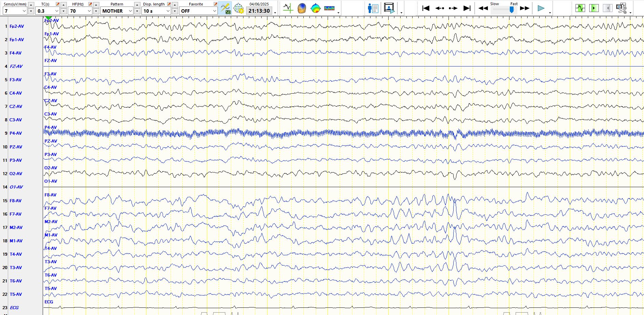Select the T4-AV channel label

click(x=16, y=254)
